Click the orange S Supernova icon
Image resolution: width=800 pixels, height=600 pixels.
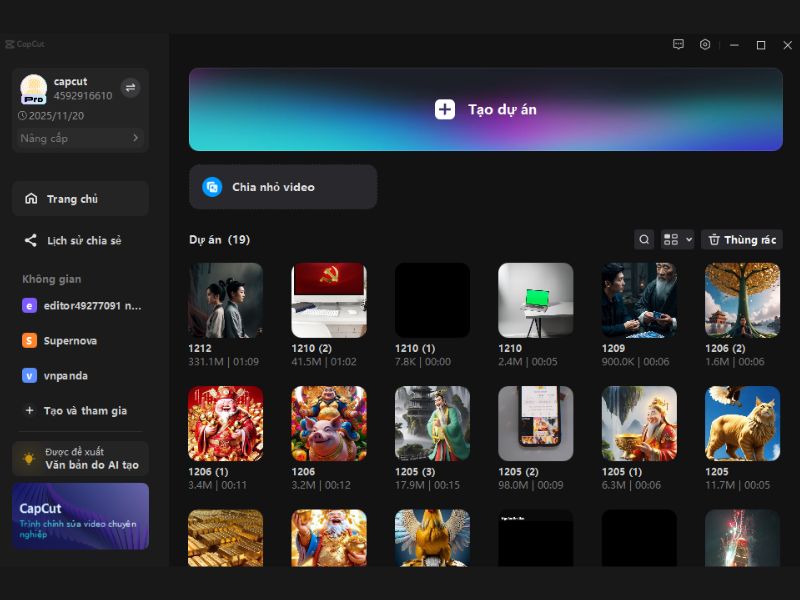[29, 340]
